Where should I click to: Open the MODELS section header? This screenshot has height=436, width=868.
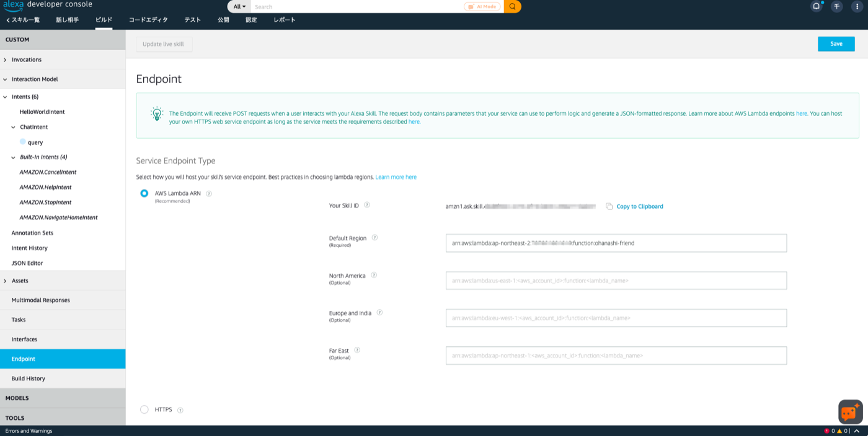pos(63,398)
